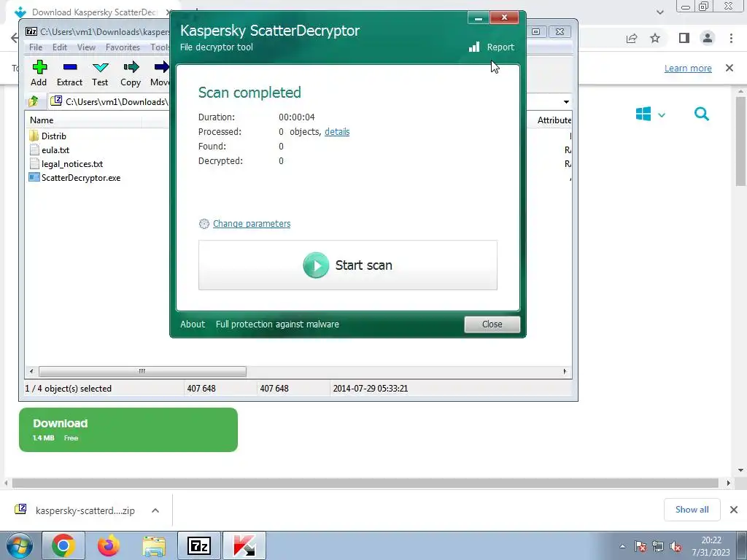
Task: Click the webpage horizontal scrollbar thumb
Action: pos(365,483)
